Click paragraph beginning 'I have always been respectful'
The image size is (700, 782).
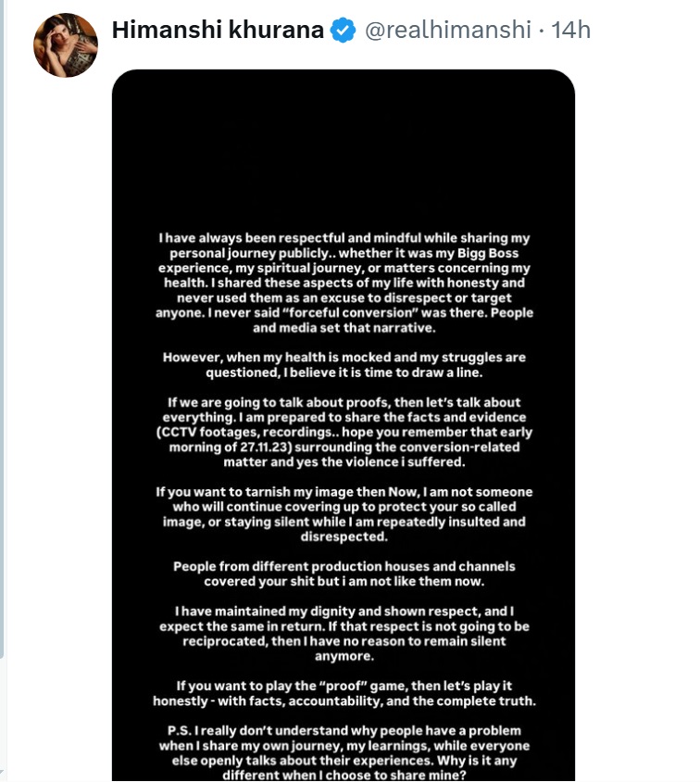coord(344,283)
